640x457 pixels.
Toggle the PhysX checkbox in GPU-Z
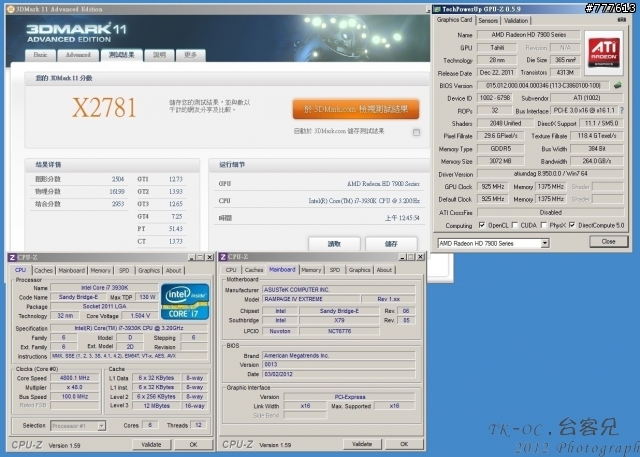pyautogui.click(x=544, y=225)
